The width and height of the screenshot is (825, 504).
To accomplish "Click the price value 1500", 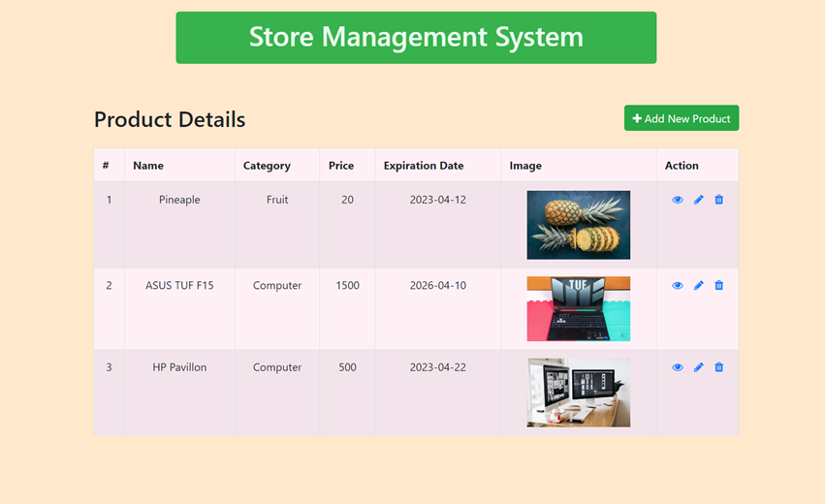I will point(347,286).
